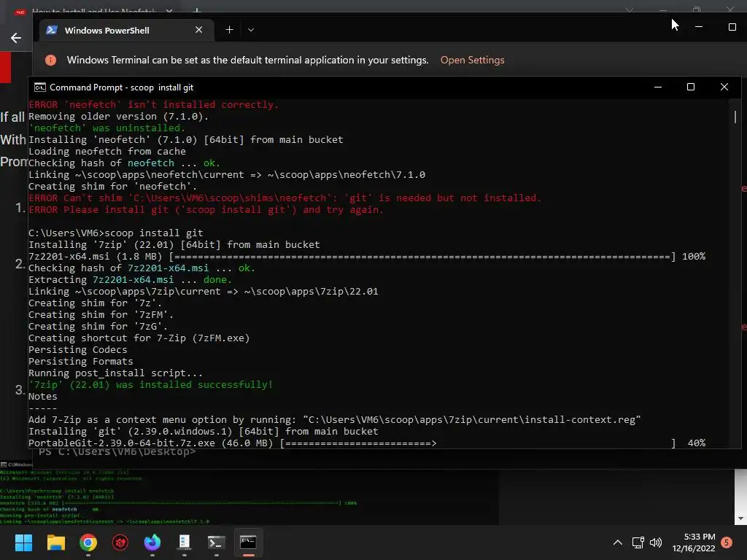The height and width of the screenshot is (560, 747).
Task: Click the 7z2201-x64.msi progress bar at 100%
Action: pos(422,256)
